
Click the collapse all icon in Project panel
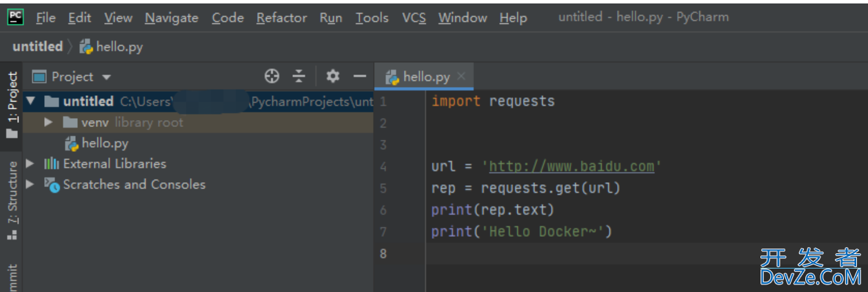pos(299,76)
